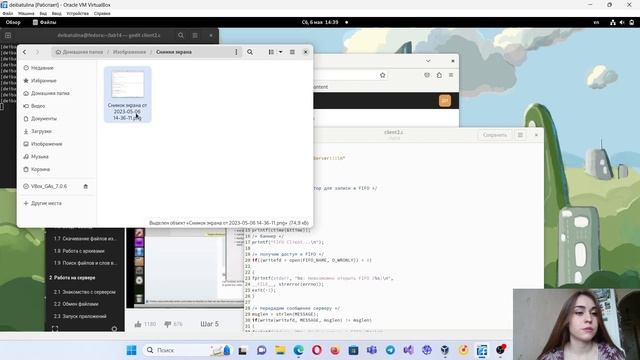This screenshot has height=360, width=640.
Task: Click the thumbs-down dislike icon
Action: tap(167, 324)
